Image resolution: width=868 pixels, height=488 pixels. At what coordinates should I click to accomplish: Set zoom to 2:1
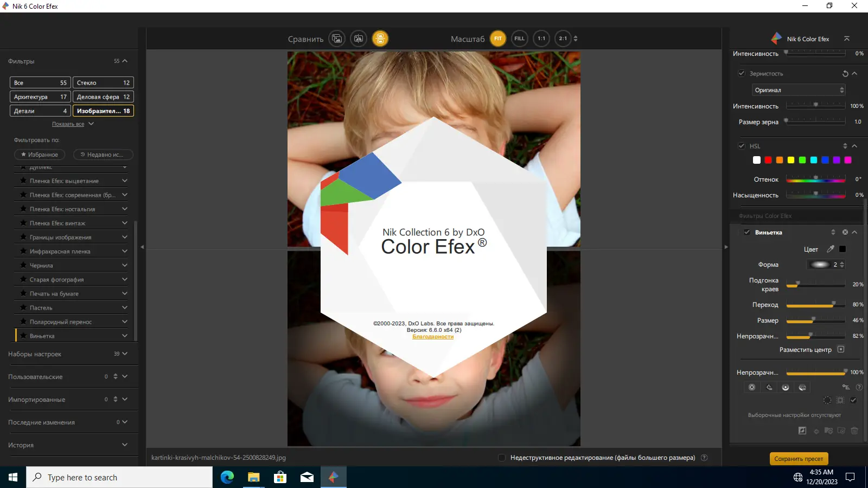563,38
